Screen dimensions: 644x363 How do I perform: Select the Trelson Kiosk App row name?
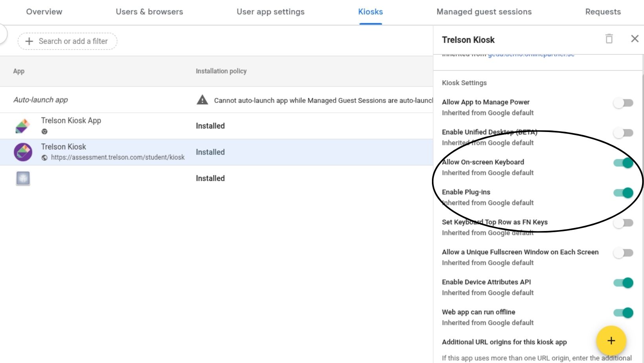(x=71, y=121)
